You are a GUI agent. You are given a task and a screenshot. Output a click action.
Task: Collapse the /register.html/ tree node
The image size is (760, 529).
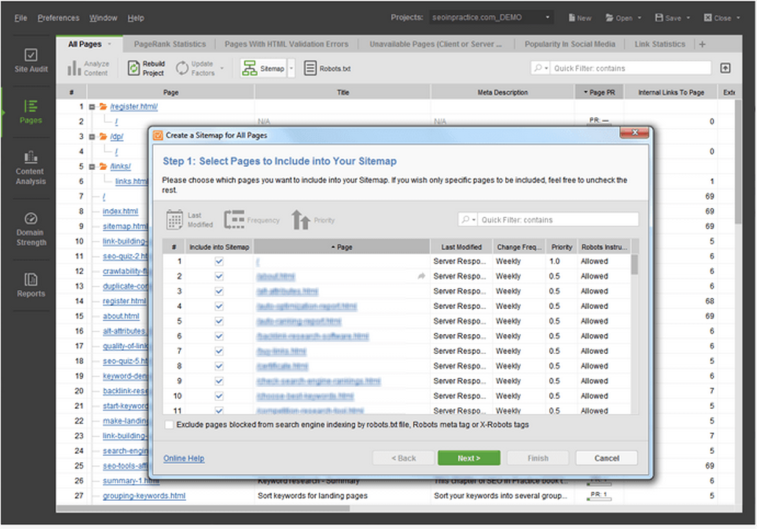pos(92,106)
